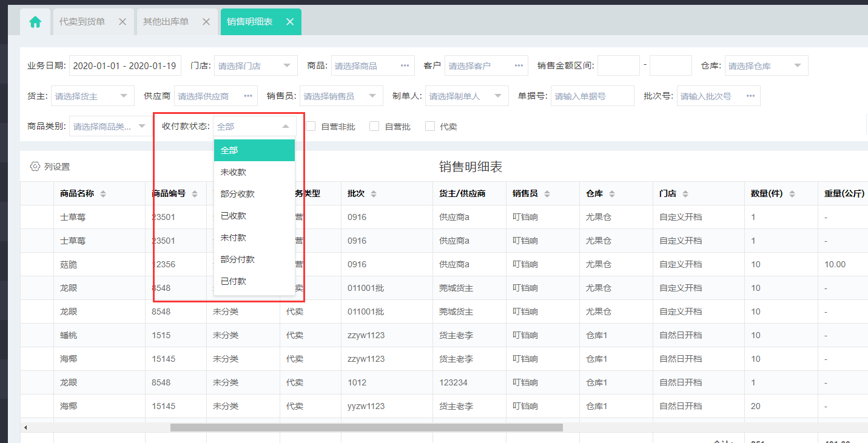This screenshot has width=868, height=443.
Task: Sort by 门店 column arrows
Action: click(685, 194)
